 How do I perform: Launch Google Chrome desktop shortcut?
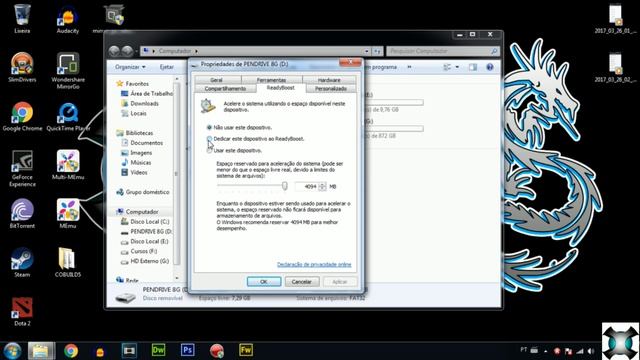[22, 116]
